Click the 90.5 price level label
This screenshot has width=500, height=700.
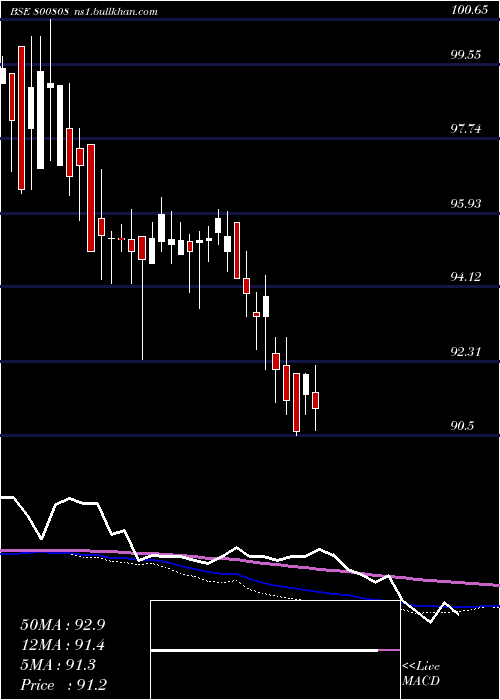[x=462, y=426]
